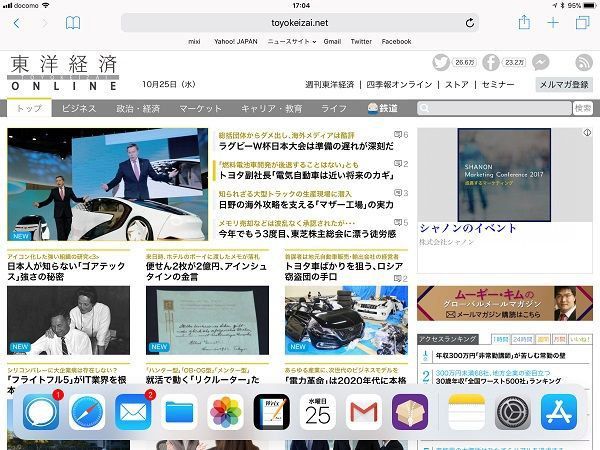Viewport: 600px width, 450px height.
Task: Click the メルマガ登録 button
Action: 564,85
